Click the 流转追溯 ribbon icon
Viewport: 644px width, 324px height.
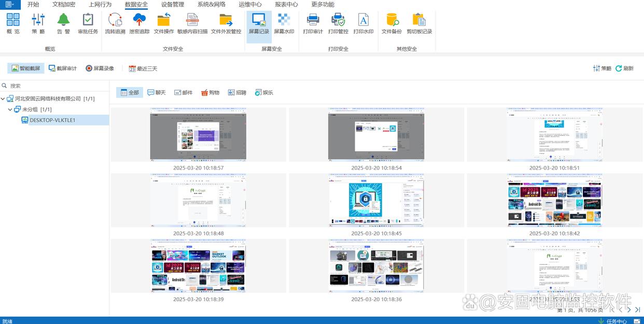point(115,23)
